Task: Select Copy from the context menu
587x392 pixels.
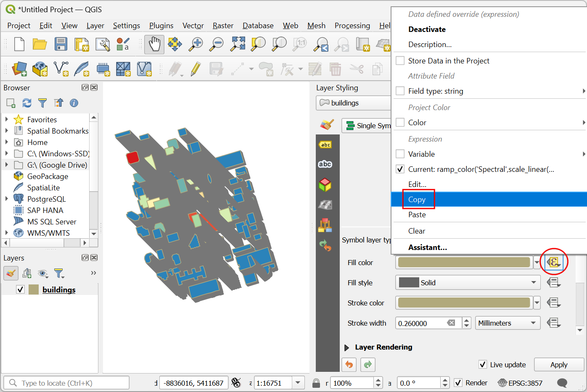Action: click(417, 200)
